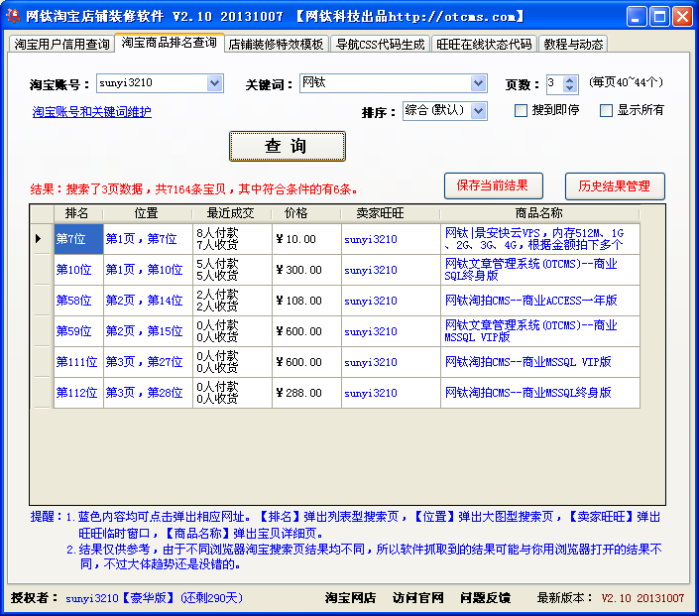Open 访问官网 in the status bar

coord(417,598)
